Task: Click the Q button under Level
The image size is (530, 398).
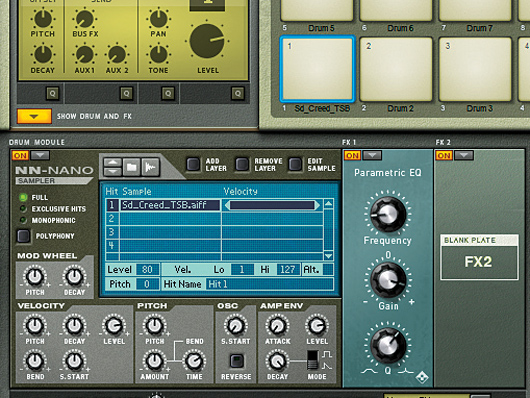Action: tap(238, 93)
